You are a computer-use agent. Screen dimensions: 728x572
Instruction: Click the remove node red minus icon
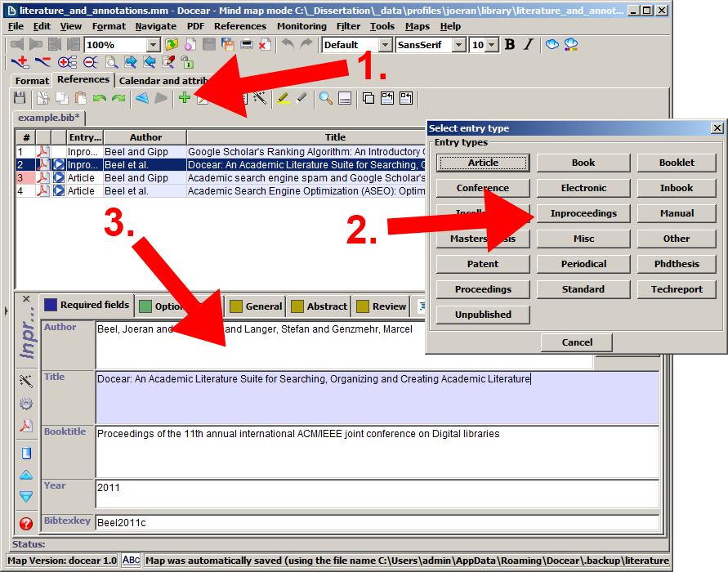pyautogui.click(x=42, y=62)
